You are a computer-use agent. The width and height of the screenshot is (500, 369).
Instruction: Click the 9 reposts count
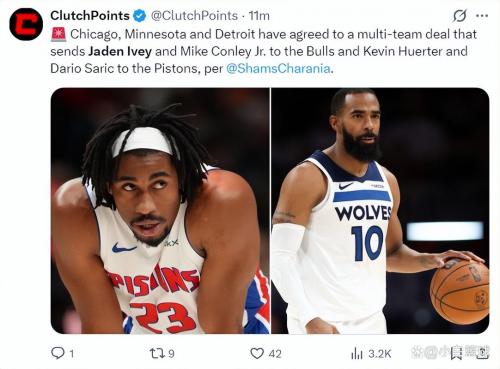pos(171,353)
